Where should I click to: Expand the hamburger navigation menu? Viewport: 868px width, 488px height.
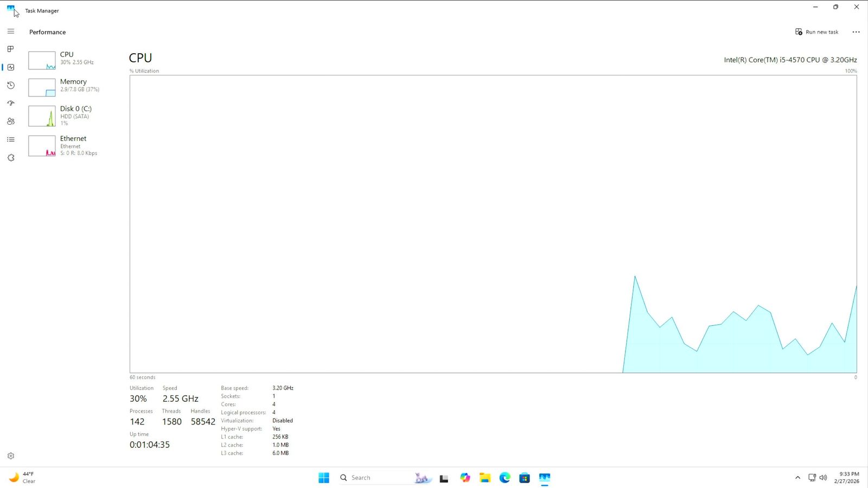[10, 31]
